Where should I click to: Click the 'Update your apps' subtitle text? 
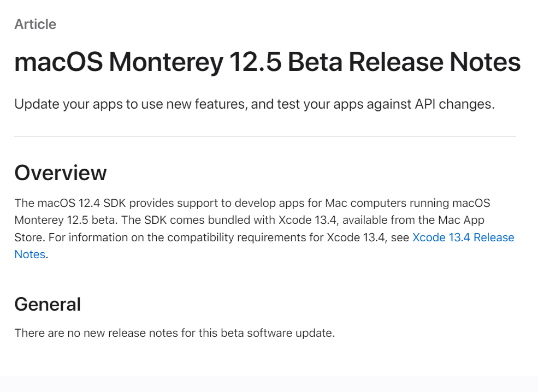[x=255, y=104]
